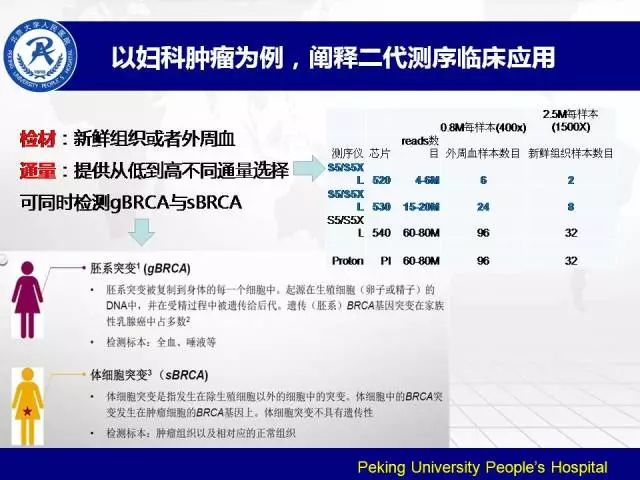This screenshot has height=480, width=640.
Task: Click the 测序仪 column header in the table
Action: click(x=347, y=153)
